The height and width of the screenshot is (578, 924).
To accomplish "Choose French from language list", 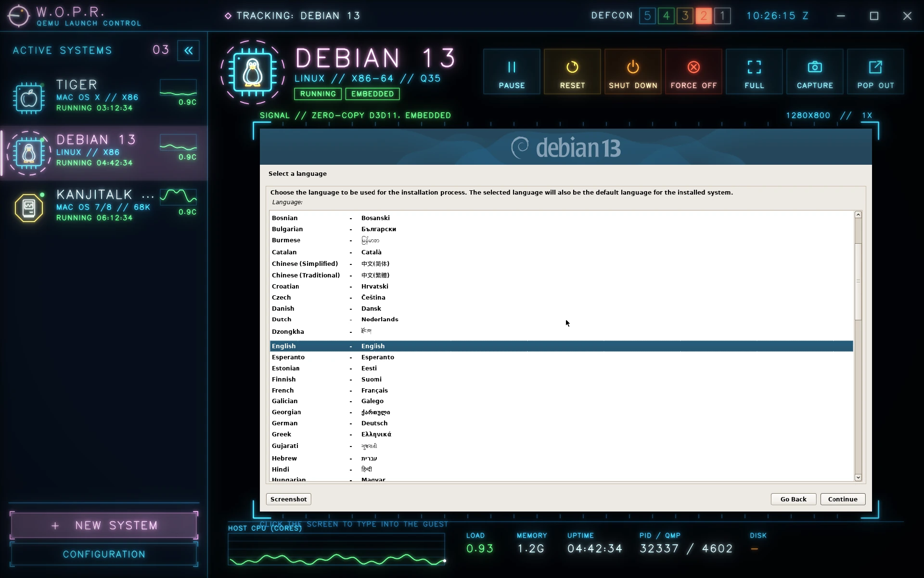I will point(561,390).
